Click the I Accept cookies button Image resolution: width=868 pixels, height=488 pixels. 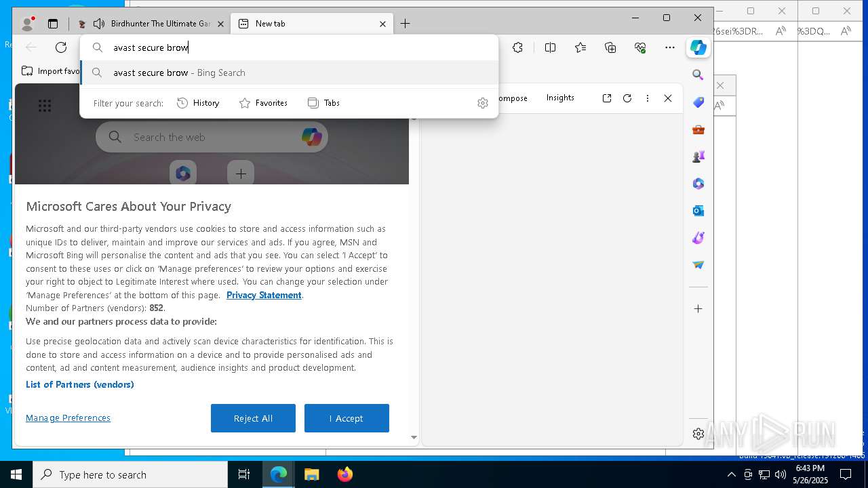347,418
